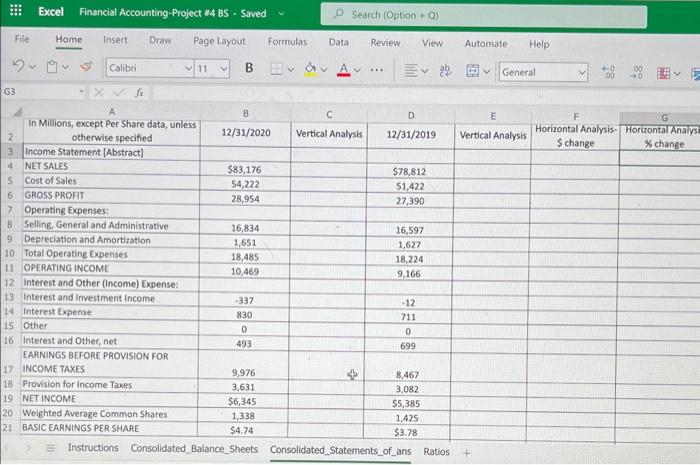The height and width of the screenshot is (465, 700).
Task: Apply cell Borders icon
Action: [x=277, y=69]
